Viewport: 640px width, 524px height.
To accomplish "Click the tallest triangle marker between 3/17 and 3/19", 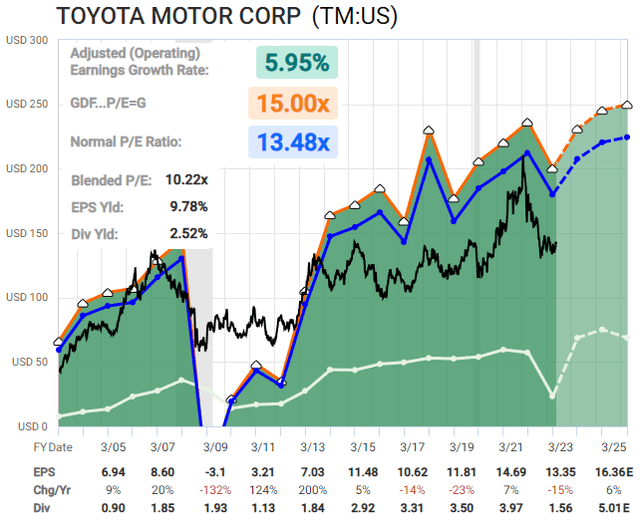I will coord(429,130).
